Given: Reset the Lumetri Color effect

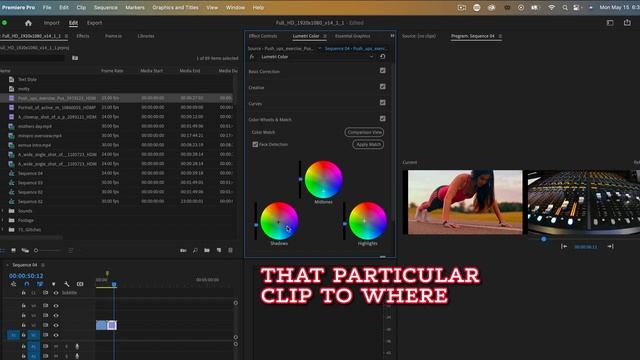Looking at the screenshot, I should click(x=382, y=57).
